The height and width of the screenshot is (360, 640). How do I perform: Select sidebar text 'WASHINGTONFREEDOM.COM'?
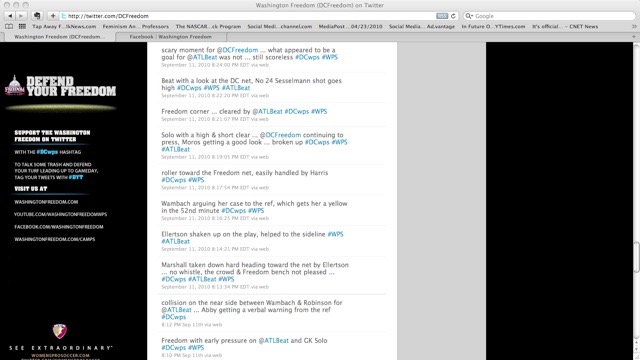point(46,202)
